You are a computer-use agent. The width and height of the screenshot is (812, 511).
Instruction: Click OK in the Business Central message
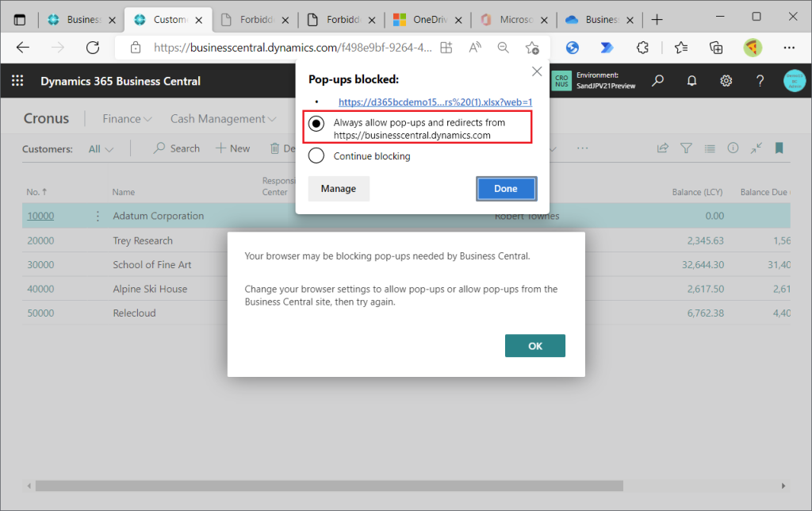pyautogui.click(x=535, y=346)
